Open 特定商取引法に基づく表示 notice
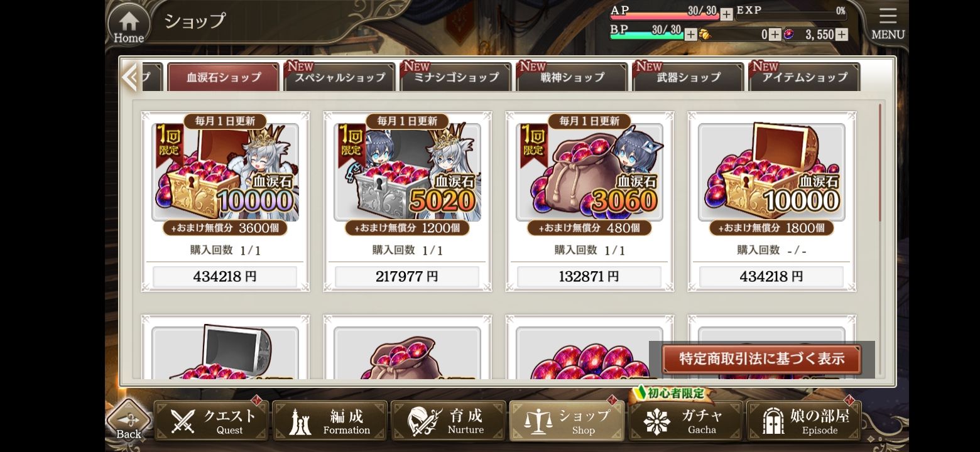The image size is (980, 452). pyautogui.click(x=761, y=359)
